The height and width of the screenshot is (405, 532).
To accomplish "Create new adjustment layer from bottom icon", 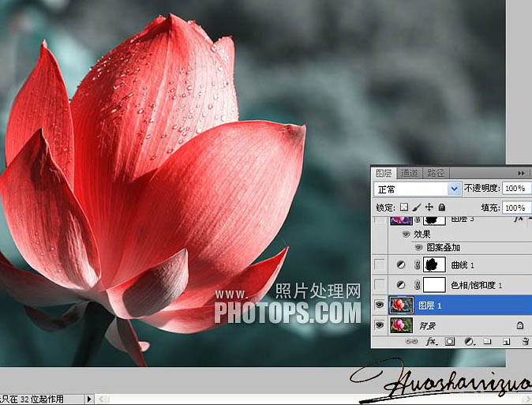I will coord(468,342).
